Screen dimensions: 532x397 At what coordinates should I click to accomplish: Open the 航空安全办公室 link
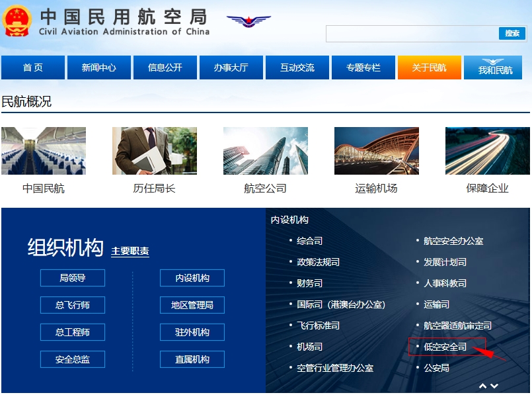(453, 241)
